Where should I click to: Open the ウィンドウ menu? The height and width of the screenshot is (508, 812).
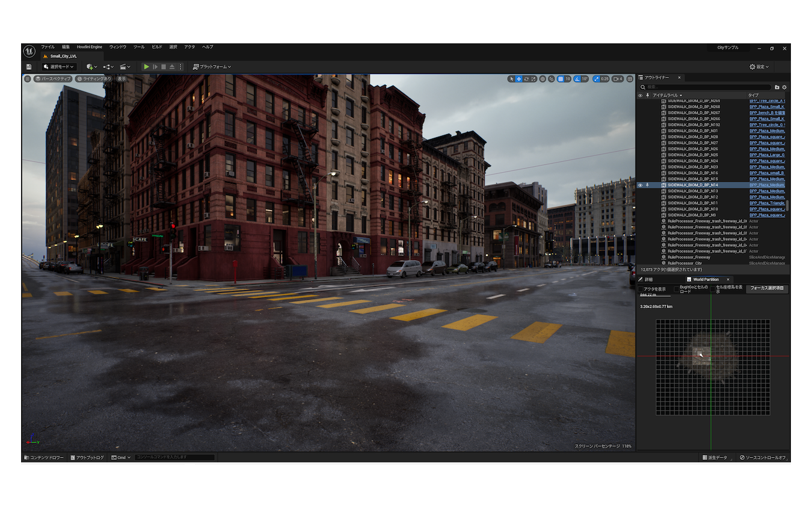pyautogui.click(x=118, y=47)
